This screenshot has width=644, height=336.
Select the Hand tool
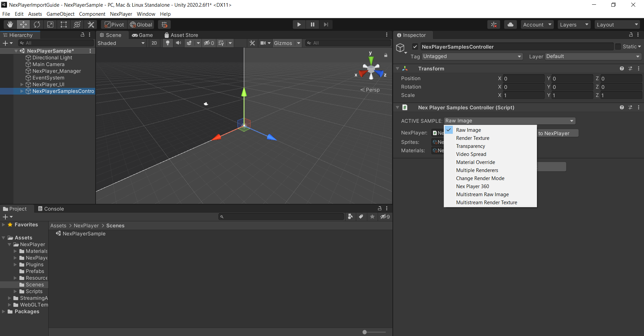pos(10,24)
